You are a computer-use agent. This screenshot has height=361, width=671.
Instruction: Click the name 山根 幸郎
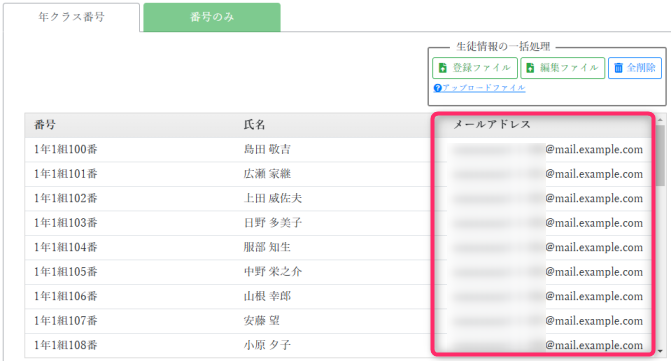click(x=267, y=296)
